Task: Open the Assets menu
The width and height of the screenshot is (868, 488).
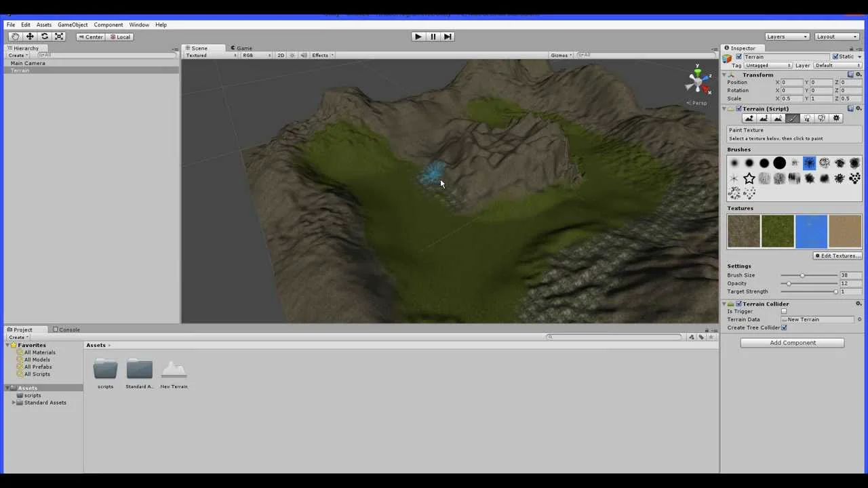Action: [44, 24]
